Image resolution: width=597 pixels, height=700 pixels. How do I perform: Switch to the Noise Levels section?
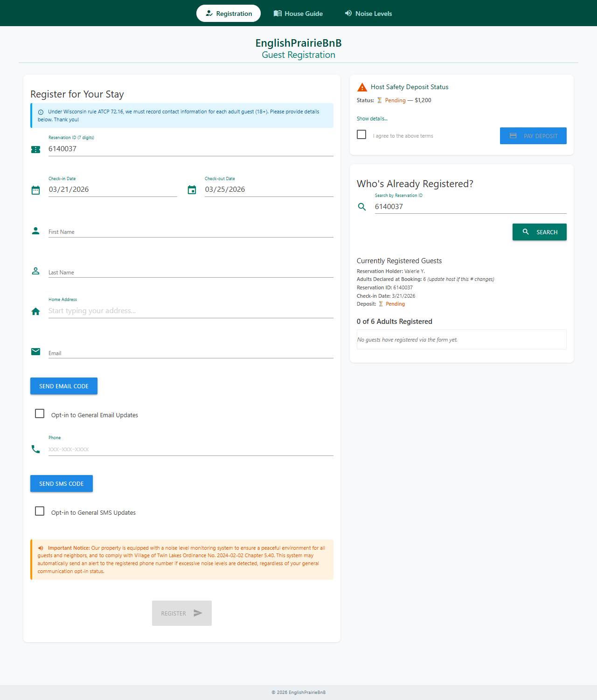(x=368, y=13)
